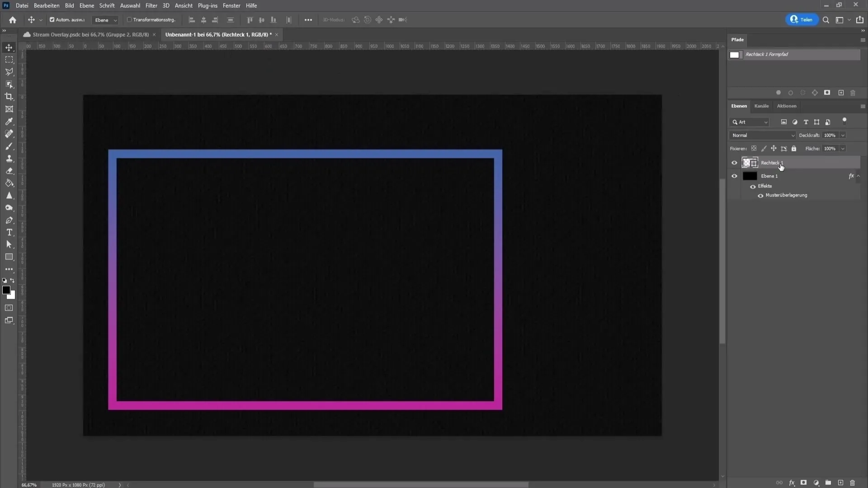Open the Fenster menu
The width and height of the screenshot is (868, 488).
click(231, 5)
